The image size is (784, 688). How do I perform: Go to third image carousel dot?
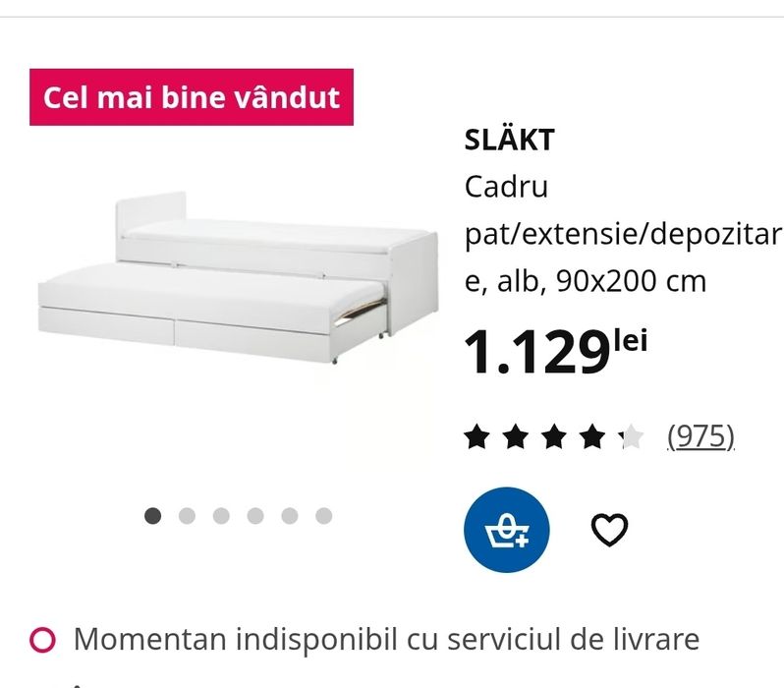click(x=221, y=516)
